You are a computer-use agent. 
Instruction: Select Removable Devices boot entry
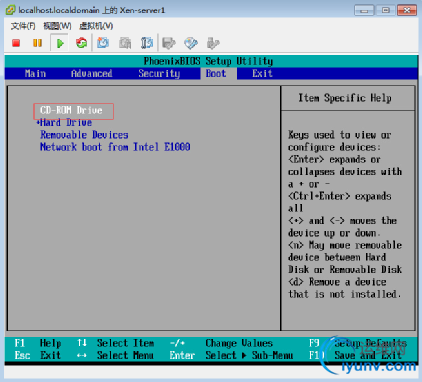[84, 135]
